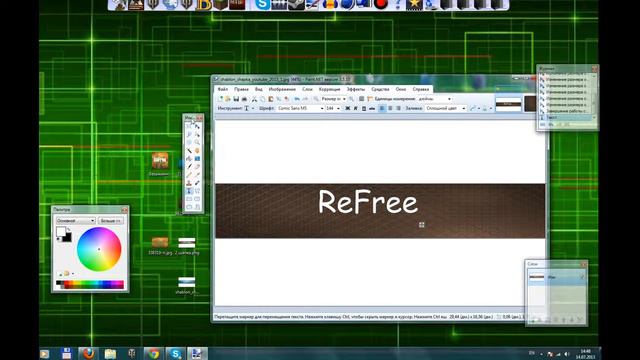Open the Слои menu

pos(307,89)
